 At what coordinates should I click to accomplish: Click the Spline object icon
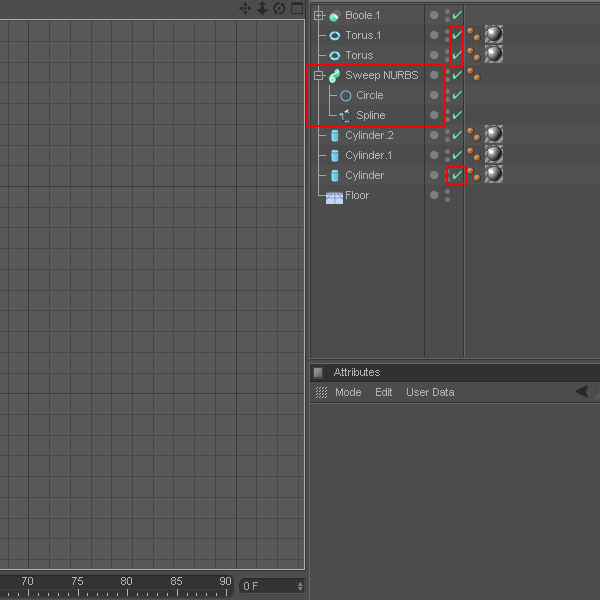pyautogui.click(x=346, y=116)
